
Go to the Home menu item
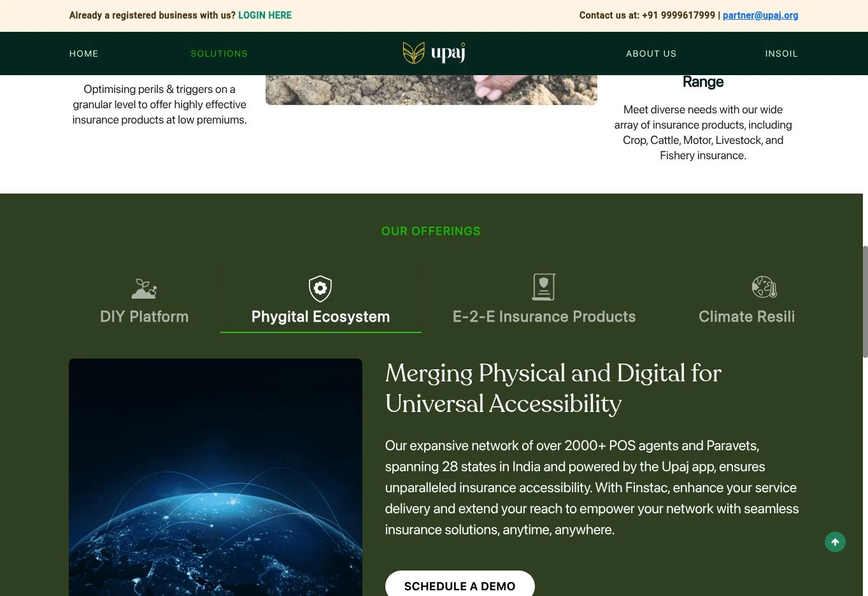(84, 53)
